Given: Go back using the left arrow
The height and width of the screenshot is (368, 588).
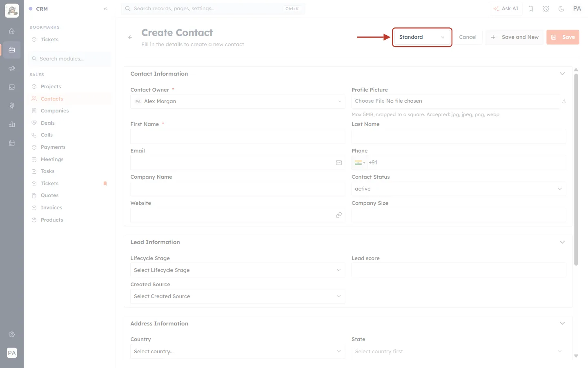Looking at the screenshot, I should [130, 37].
